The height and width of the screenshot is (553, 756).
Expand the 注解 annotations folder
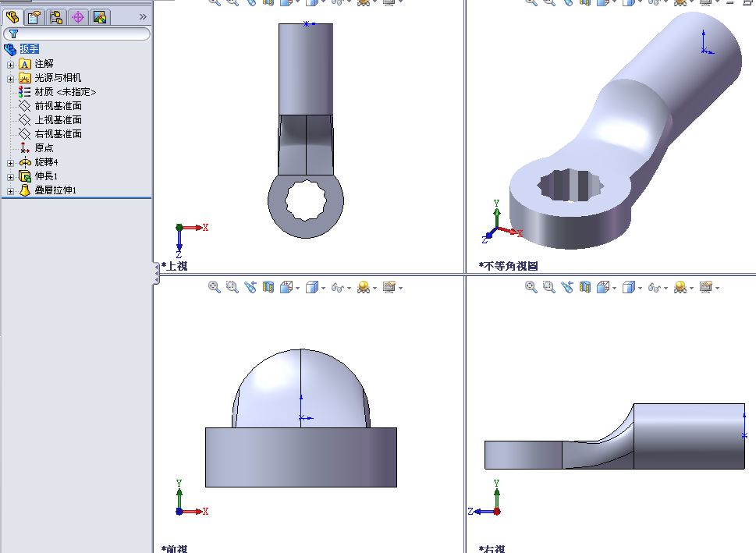coord(11,65)
